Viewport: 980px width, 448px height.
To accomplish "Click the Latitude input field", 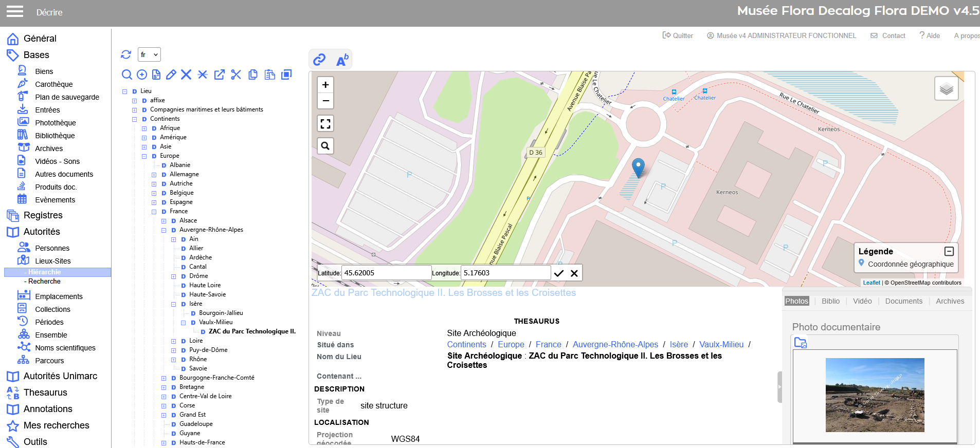I will pyautogui.click(x=387, y=273).
